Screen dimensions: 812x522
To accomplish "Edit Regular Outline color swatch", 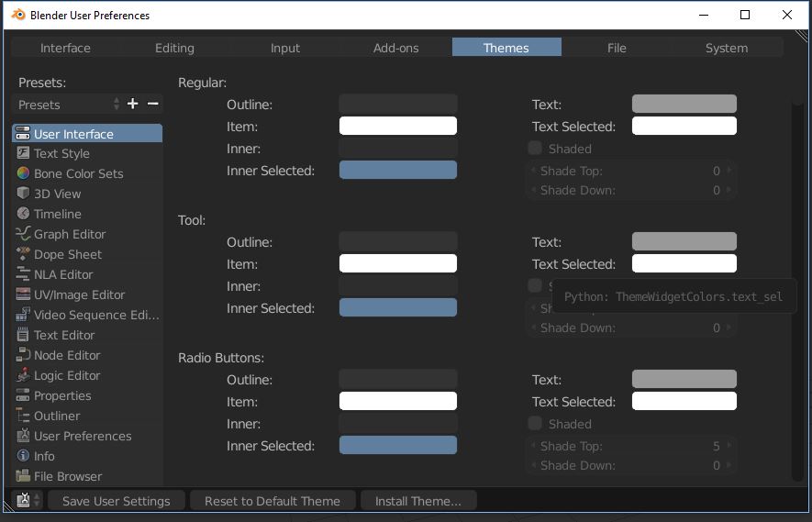I will [x=397, y=104].
